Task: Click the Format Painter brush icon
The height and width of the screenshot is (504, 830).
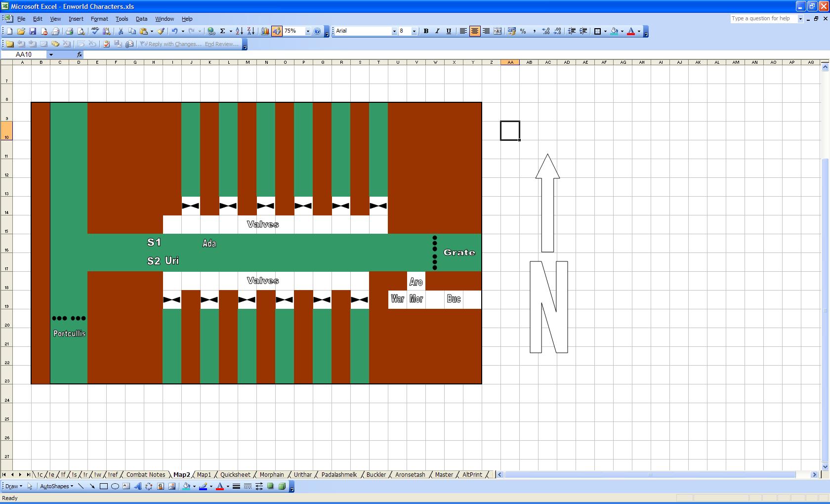Action: tap(161, 31)
